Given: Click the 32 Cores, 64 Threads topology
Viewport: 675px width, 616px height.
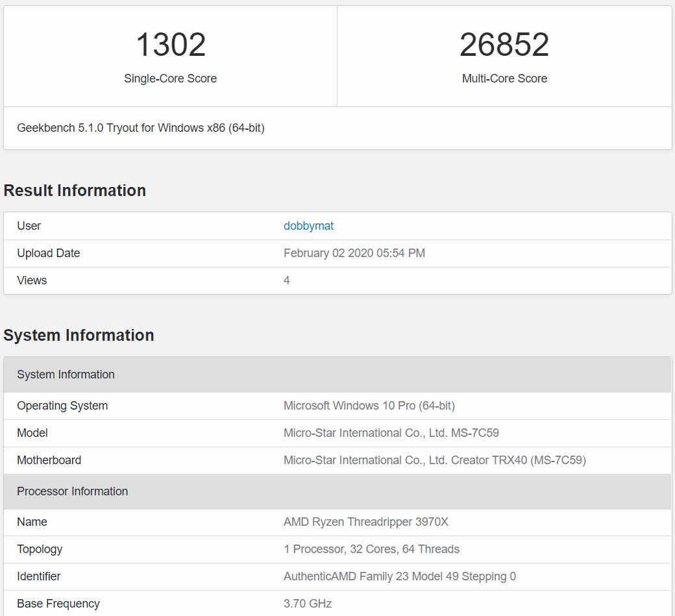Looking at the screenshot, I should 371,549.
